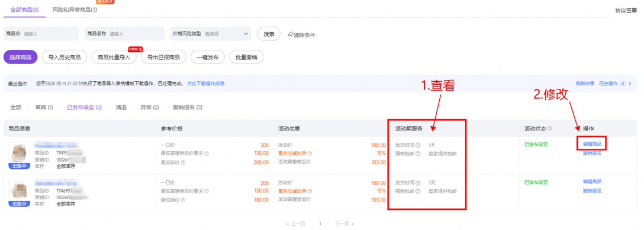Click the 刷新结果 link

click(585, 84)
